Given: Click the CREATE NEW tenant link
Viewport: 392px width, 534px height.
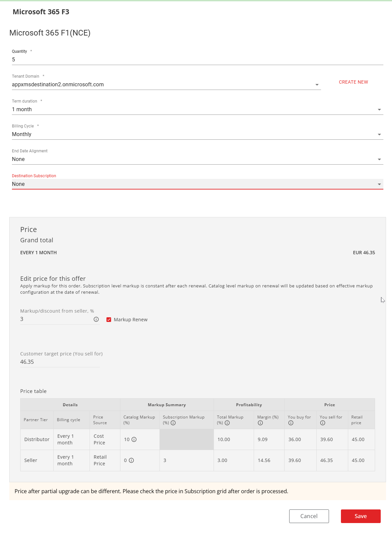Looking at the screenshot, I should click(x=353, y=82).
